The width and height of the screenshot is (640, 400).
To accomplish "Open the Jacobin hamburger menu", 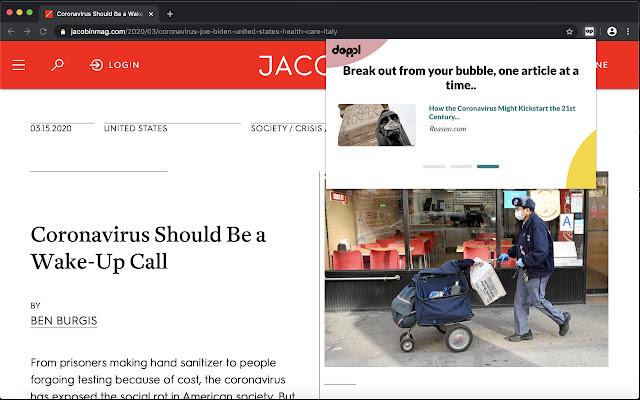I will (x=19, y=65).
